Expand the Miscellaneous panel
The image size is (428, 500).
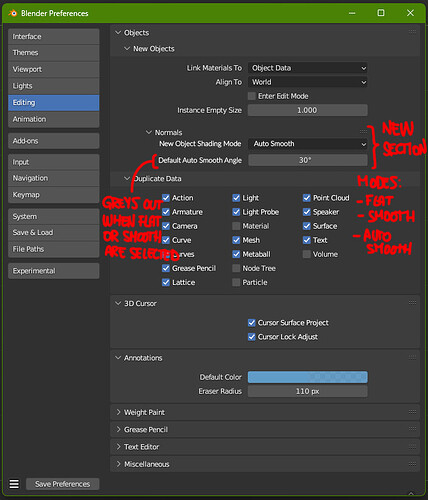(118, 464)
